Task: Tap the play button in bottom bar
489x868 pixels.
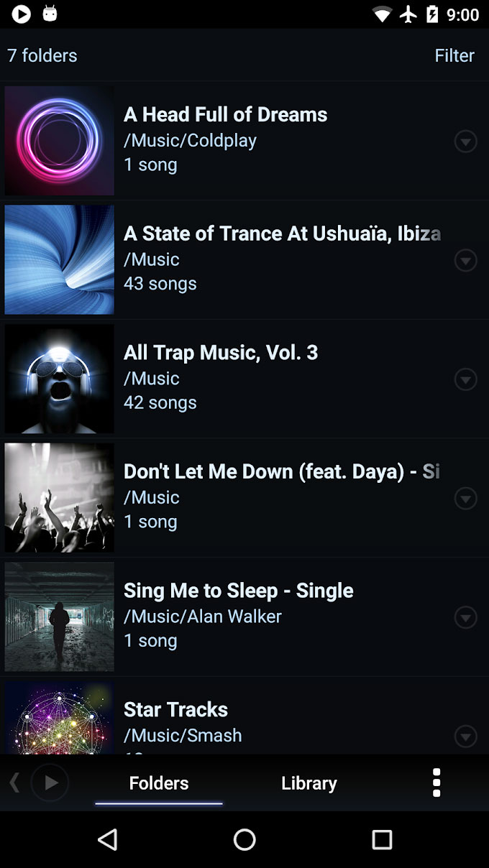Action: tap(50, 782)
